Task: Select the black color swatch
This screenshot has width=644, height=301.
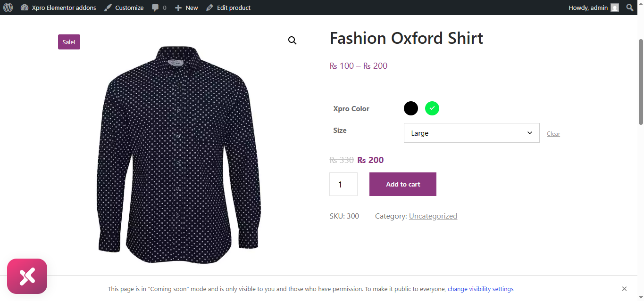Action: tap(411, 108)
